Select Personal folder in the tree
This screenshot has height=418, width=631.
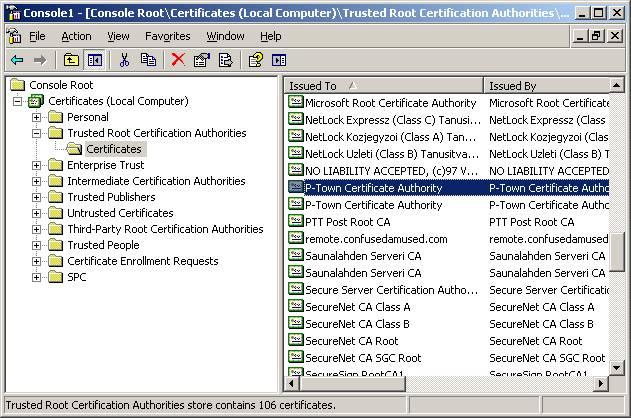[x=88, y=117]
